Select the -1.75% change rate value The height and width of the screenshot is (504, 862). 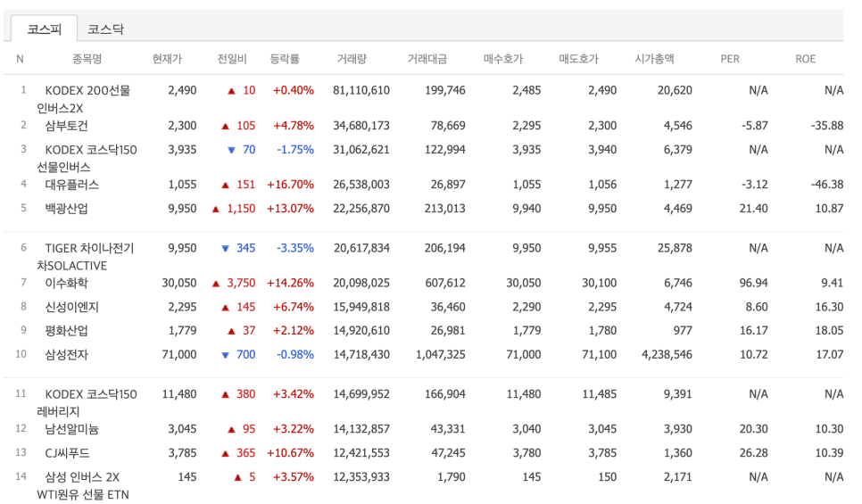tap(295, 150)
